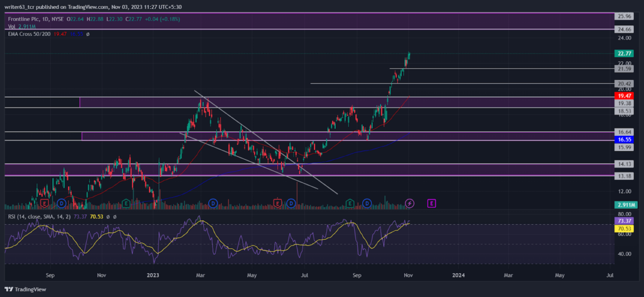Click the ø symbol in EMA Cross legend
The height and width of the screenshot is (297, 644).
(87, 34)
